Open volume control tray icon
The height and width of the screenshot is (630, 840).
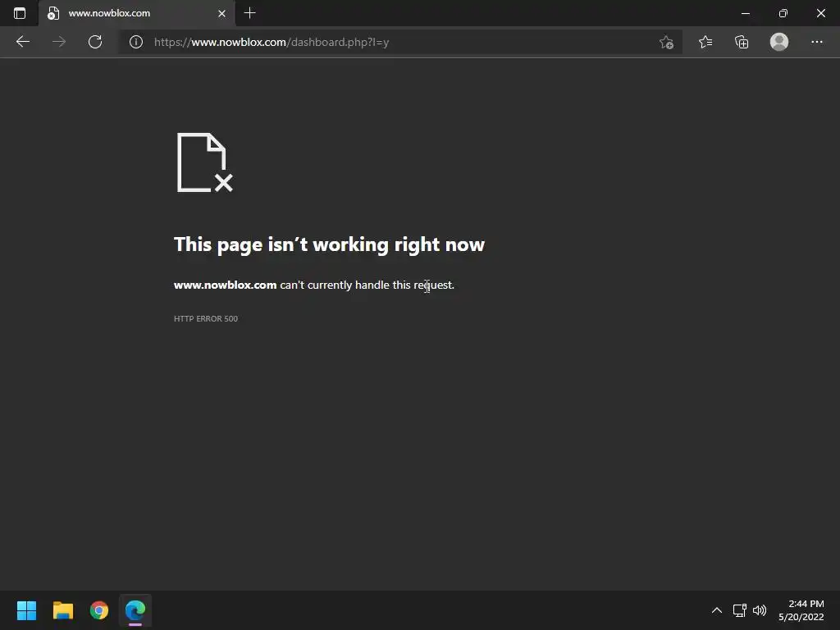point(759,610)
